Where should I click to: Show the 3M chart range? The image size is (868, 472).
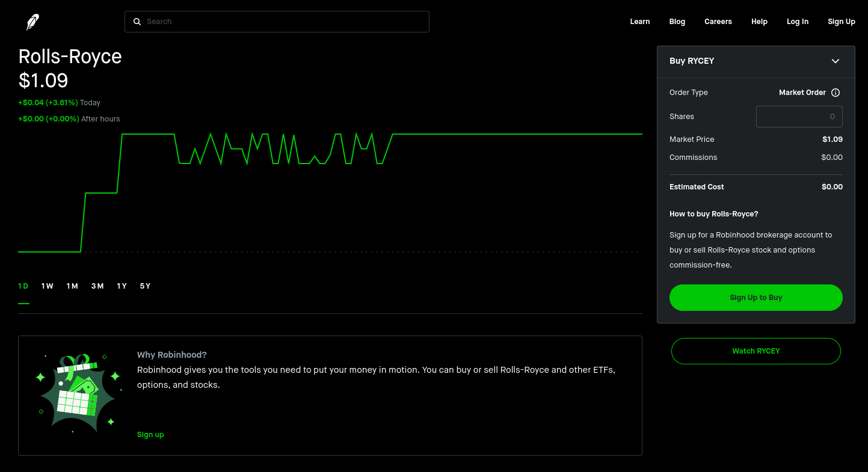tap(97, 286)
